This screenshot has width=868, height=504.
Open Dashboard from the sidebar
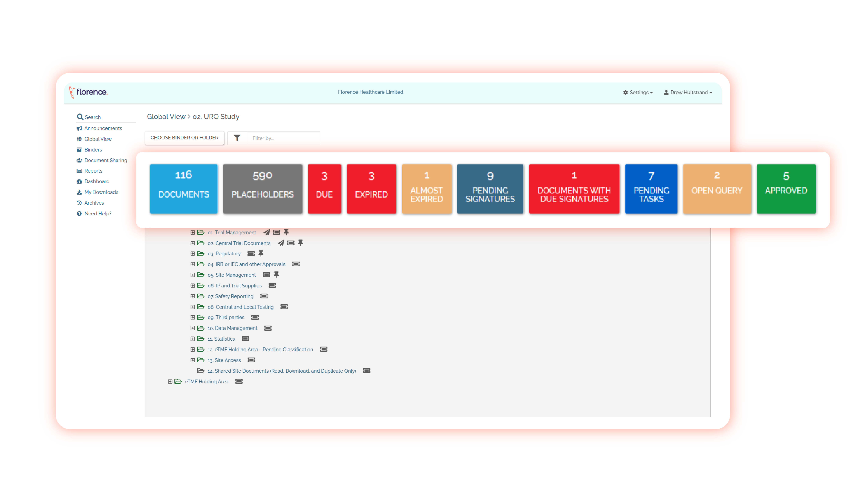[93, 181]
